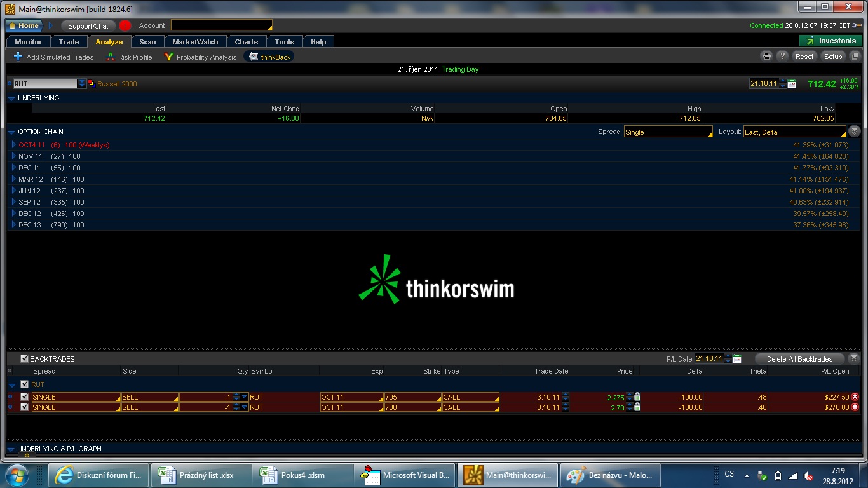Open the MarketWatch tab

point(195,42)
